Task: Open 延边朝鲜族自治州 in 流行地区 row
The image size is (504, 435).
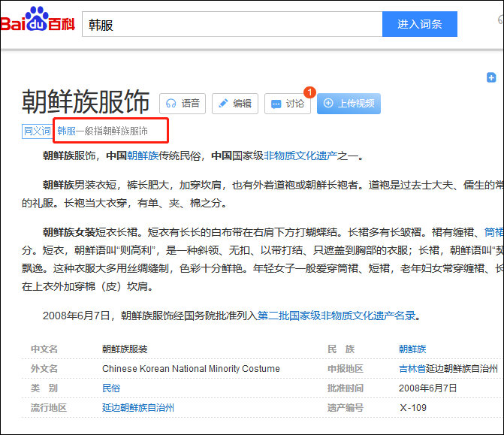Action: point(137,408)
